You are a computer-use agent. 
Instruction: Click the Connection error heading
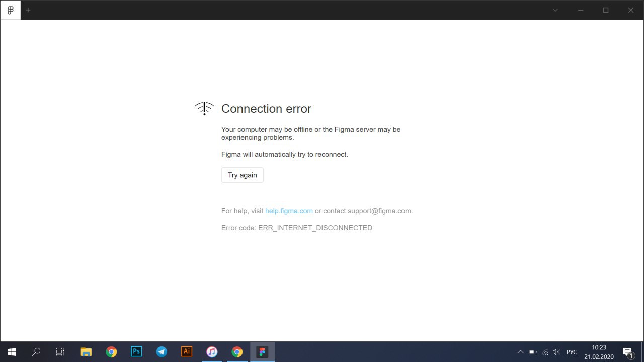266,109
